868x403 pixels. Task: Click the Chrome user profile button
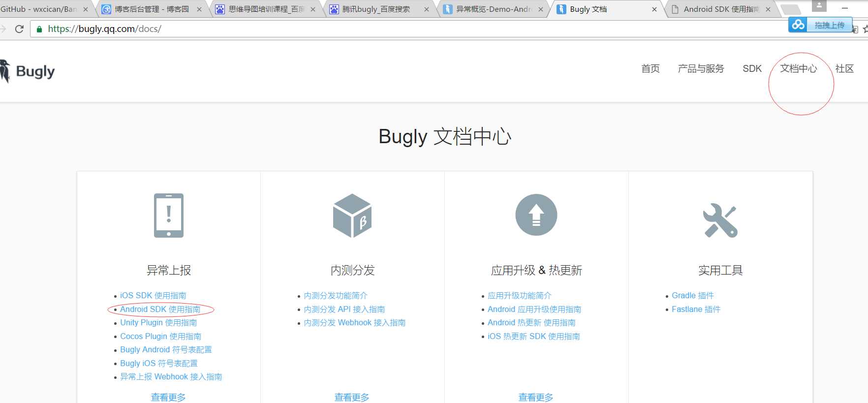[819, 6]
